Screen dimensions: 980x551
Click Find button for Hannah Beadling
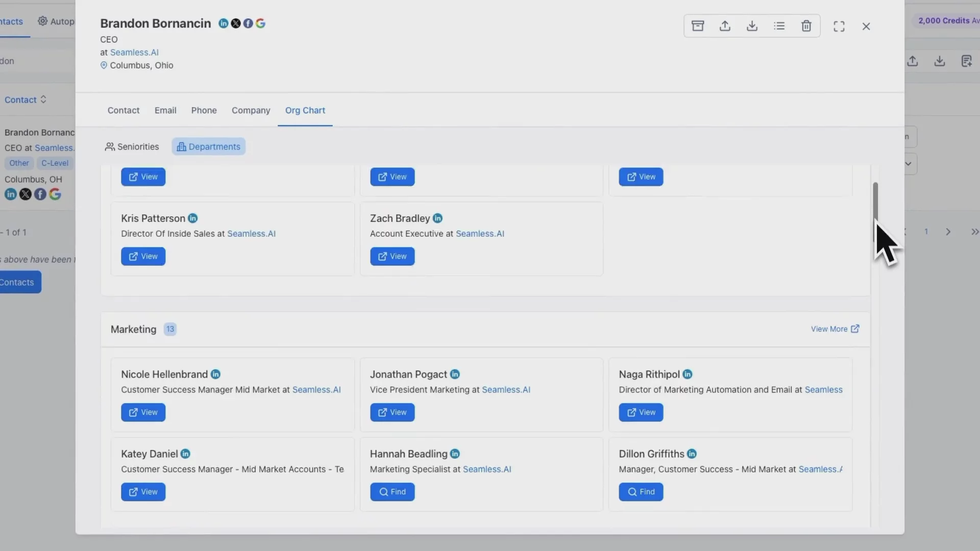tap(392, 492)
